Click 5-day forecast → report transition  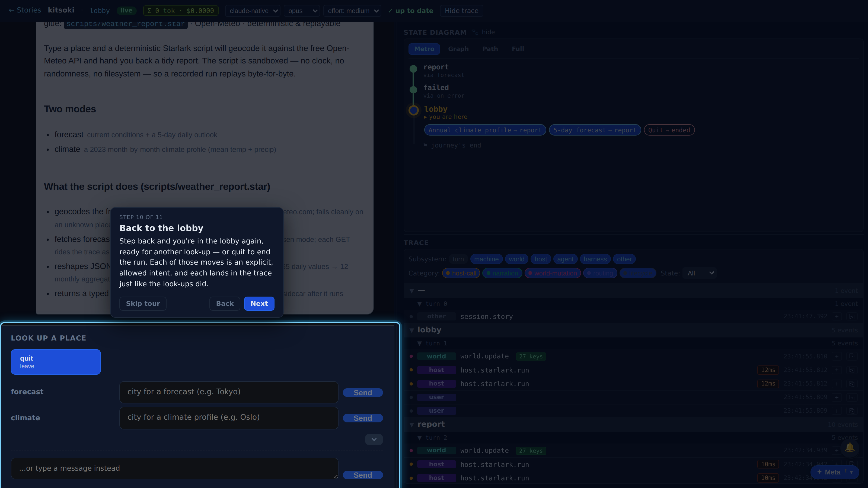pos(595,130)
